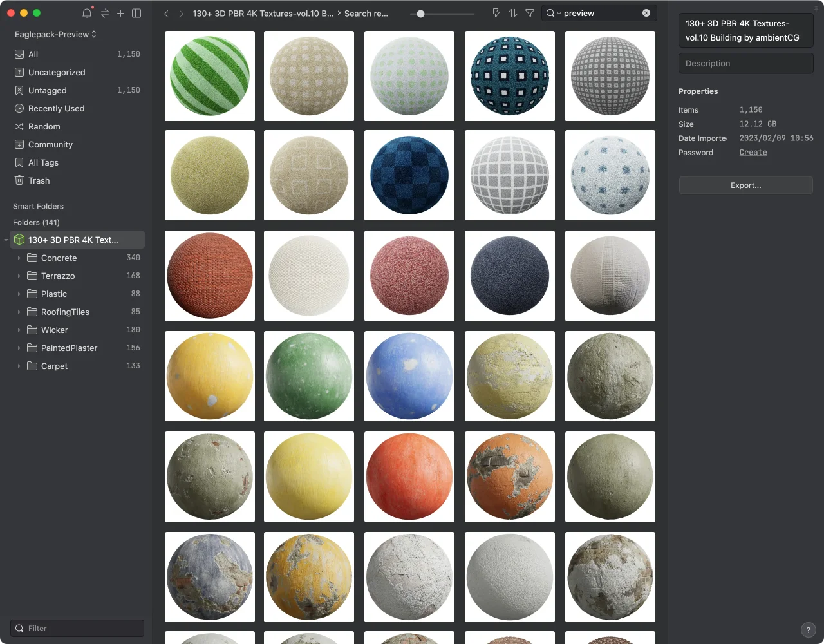
Task: Open the RoofingTiles folder
Action: [x=77, y=312]
